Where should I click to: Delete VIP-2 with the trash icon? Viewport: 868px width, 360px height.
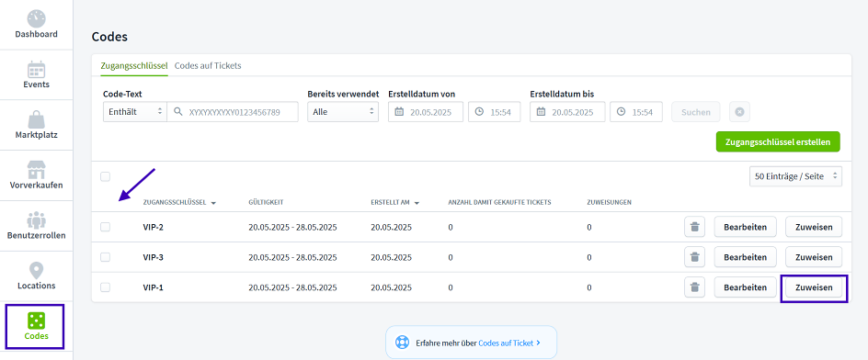[695, 227]
